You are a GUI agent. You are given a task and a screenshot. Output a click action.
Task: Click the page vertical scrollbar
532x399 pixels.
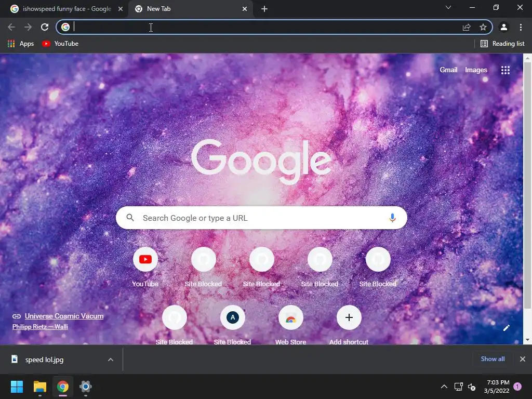click(x=527, y=185)
